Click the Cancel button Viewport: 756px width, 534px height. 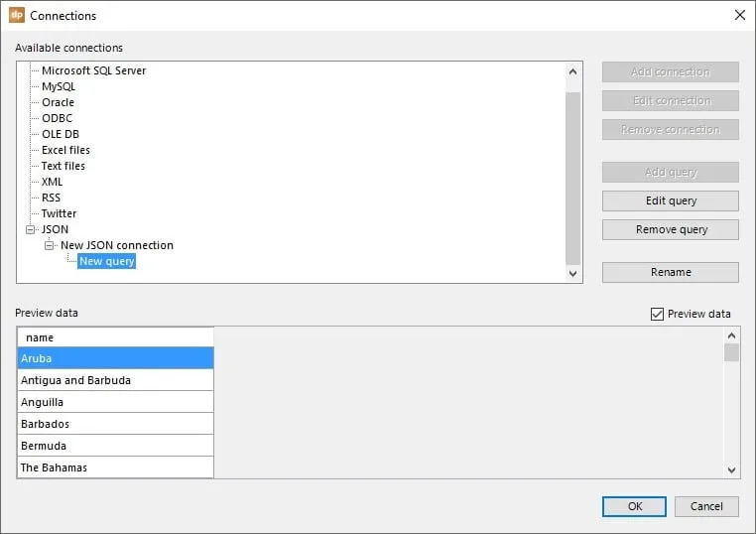coord(706,506)
